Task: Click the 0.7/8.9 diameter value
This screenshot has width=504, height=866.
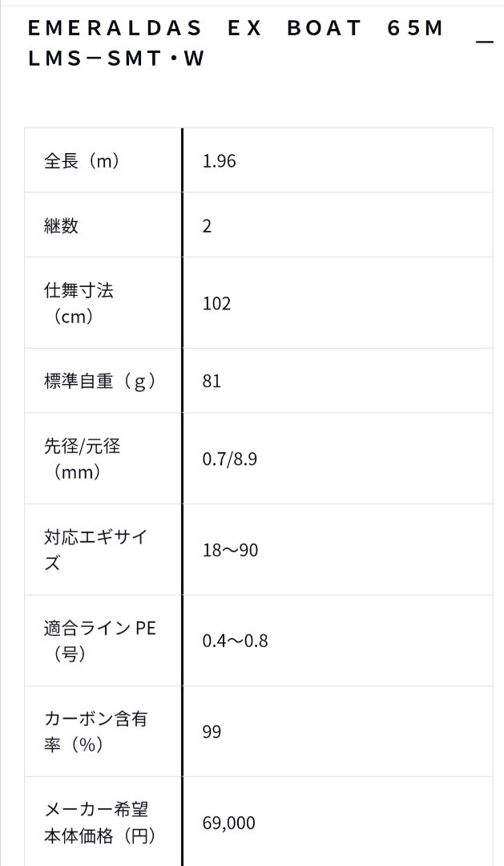Action: (x=228, y=459)
